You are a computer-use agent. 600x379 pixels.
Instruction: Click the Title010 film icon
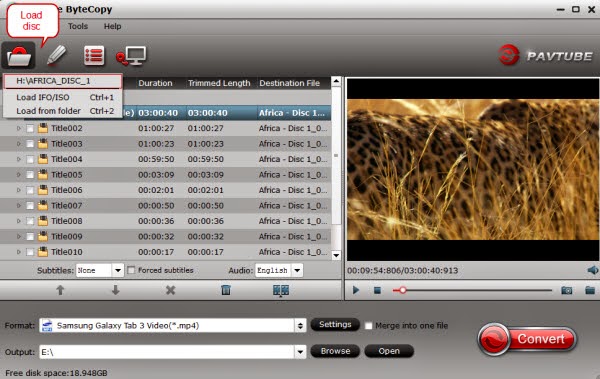[x=43, y=252]
